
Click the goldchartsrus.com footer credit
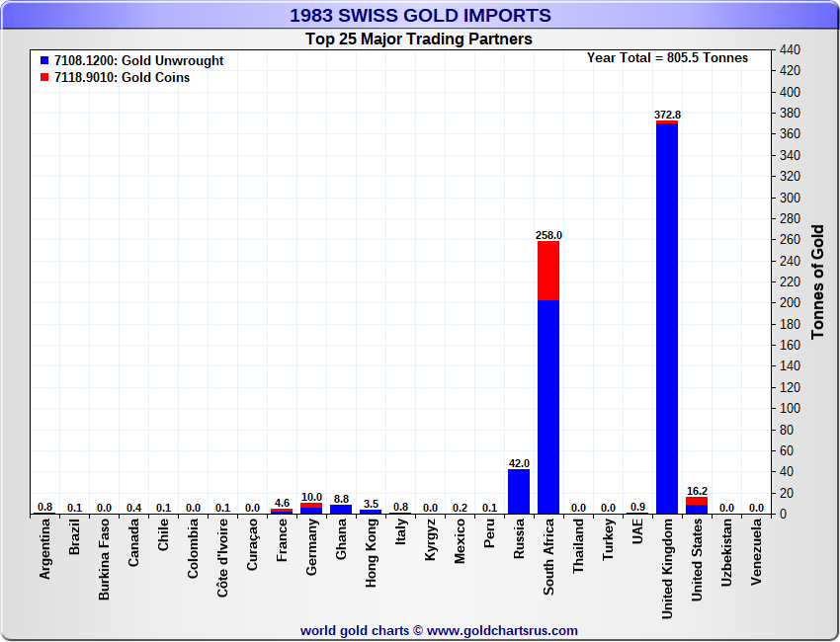point(439,630)
